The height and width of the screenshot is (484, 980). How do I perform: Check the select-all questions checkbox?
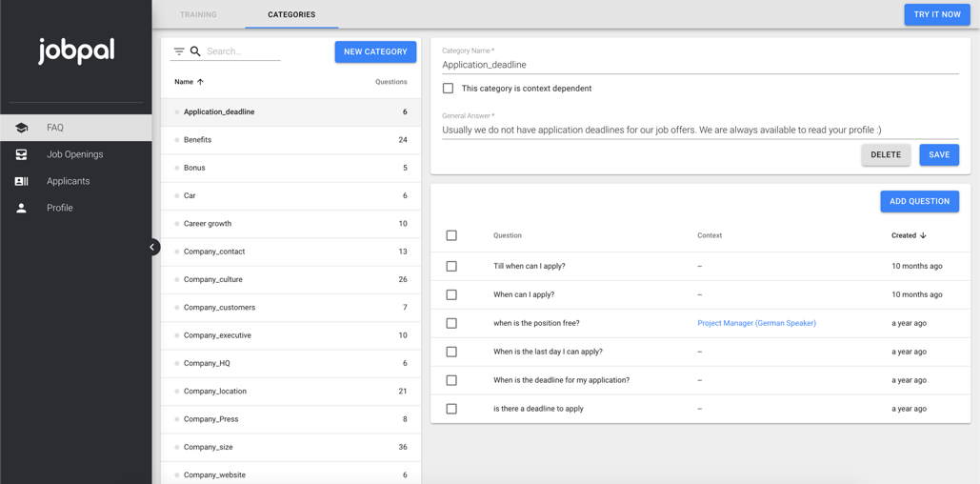[x=451, y=235]
